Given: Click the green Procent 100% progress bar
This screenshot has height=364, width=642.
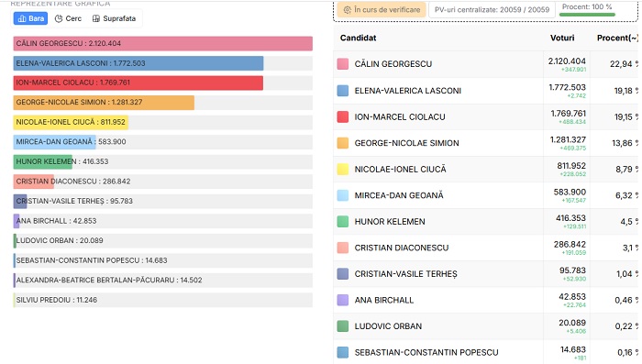Looking at the screenshot, I should click(x=587, y=15).
